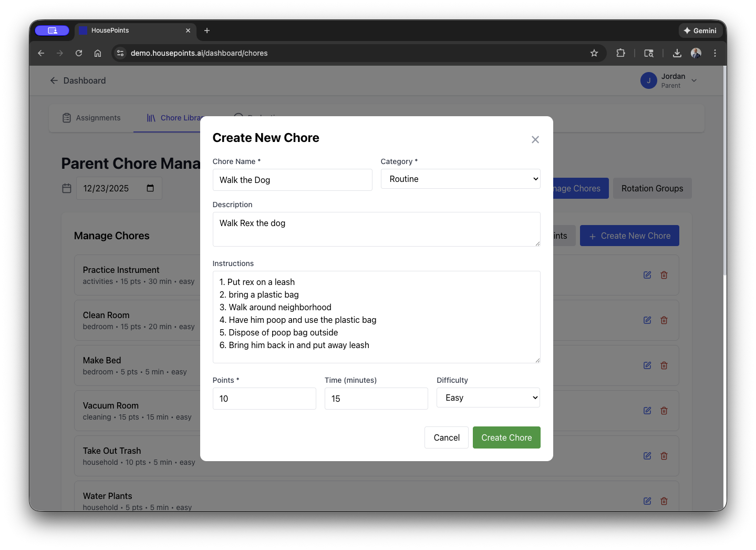
Task: Focus the Chore Name field
Action: (x=292, y=180)
